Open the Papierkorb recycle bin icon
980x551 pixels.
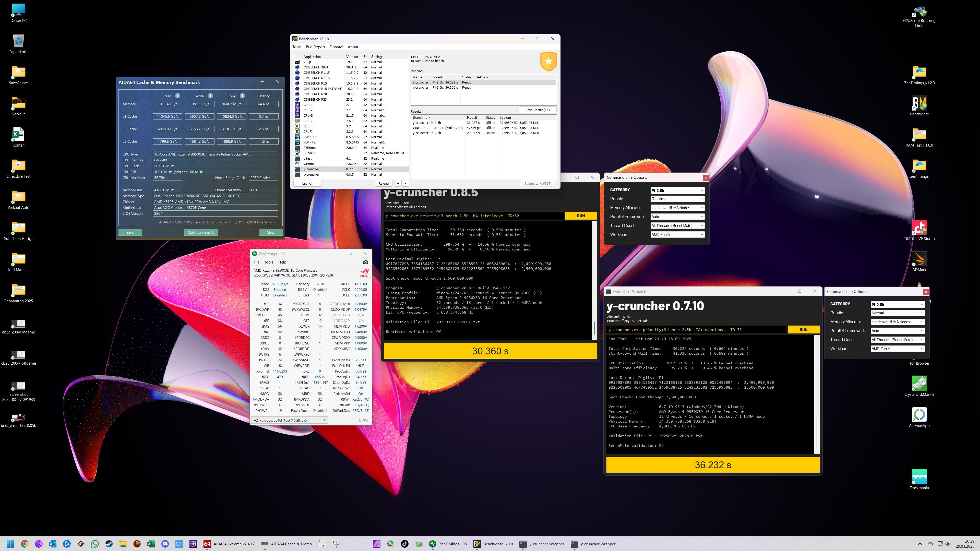[x=18, y=44]
